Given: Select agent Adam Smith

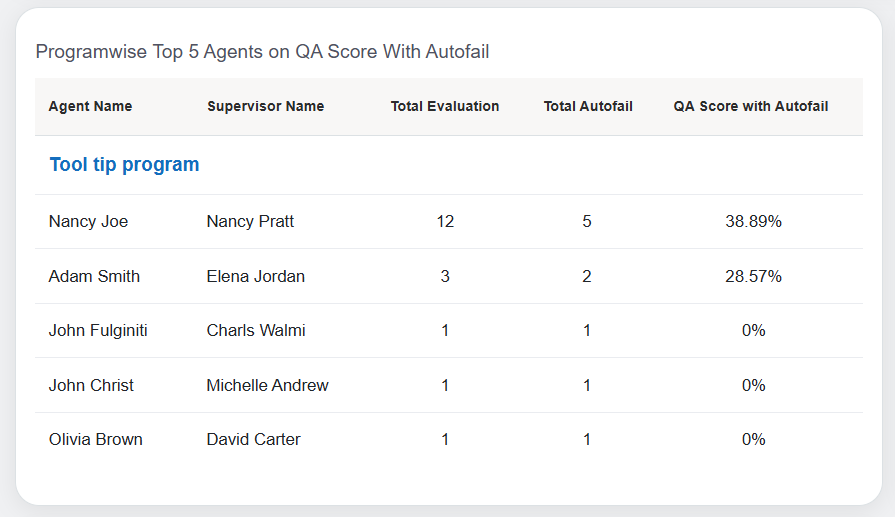Looking at the screenshot, I should point(94,276).
